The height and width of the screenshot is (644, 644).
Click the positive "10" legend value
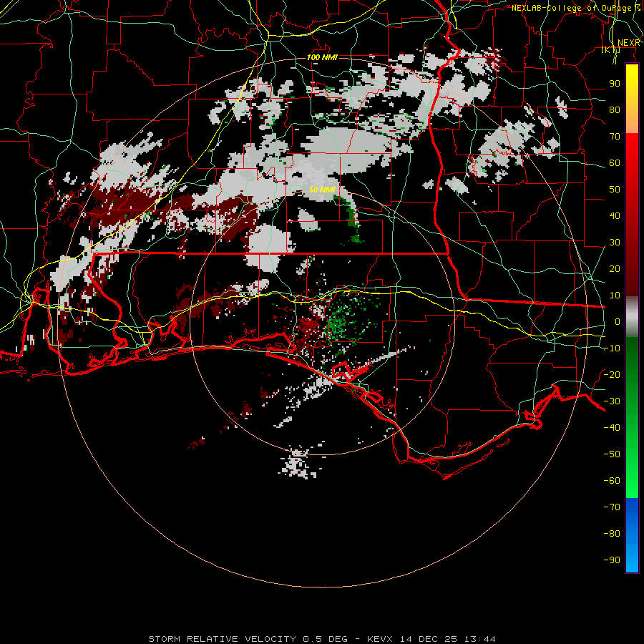coord(615,296)
